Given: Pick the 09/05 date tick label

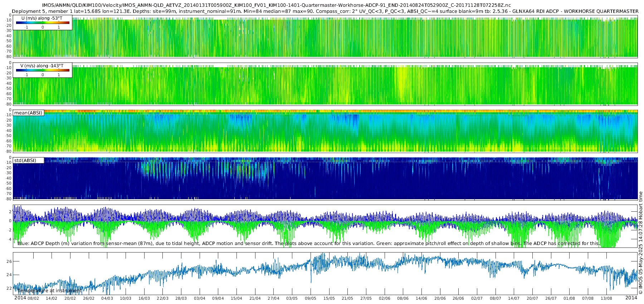Looking at the screenshot, I should click(310, 298).
